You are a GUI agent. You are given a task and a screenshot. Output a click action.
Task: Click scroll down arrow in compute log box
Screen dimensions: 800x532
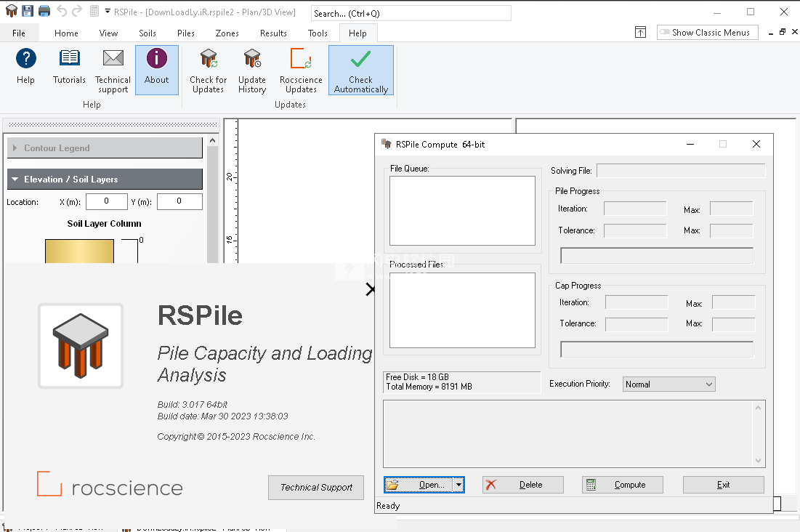tap(758, 461)
